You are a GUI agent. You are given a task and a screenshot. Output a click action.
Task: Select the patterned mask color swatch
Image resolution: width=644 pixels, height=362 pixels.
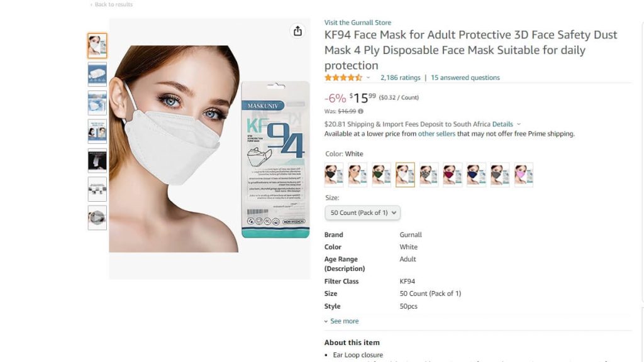pos(429,175)
